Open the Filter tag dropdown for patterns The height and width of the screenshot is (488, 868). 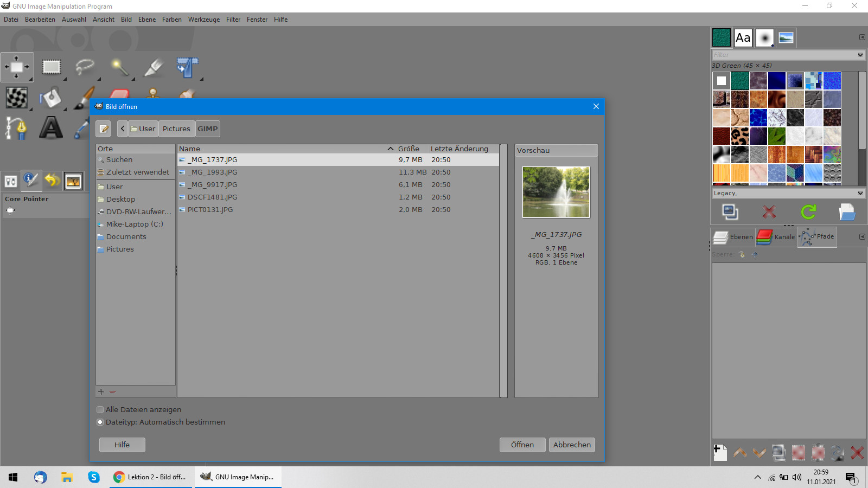coord(860,55)
